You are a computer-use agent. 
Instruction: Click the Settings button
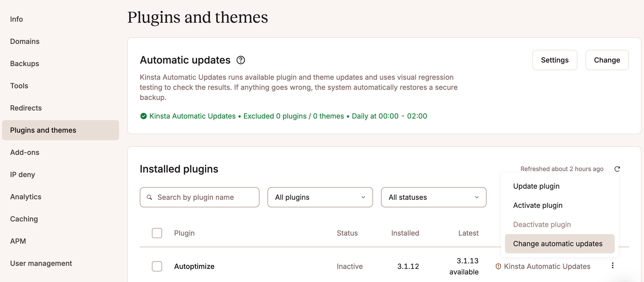pos(555,60)
